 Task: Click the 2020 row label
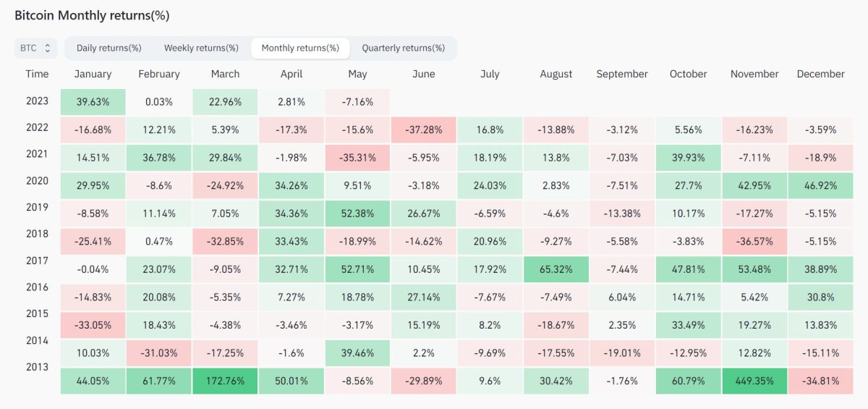tap(36, 180)
